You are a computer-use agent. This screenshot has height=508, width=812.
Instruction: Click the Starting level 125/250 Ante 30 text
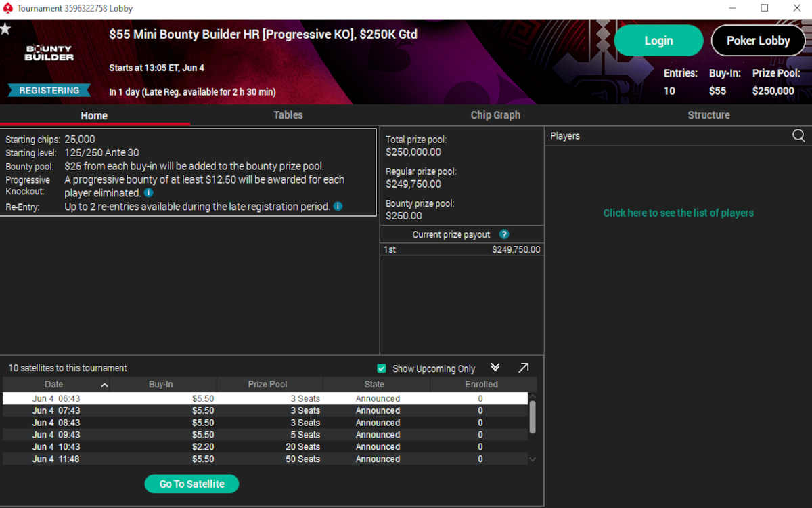click(x=101, y=153)
